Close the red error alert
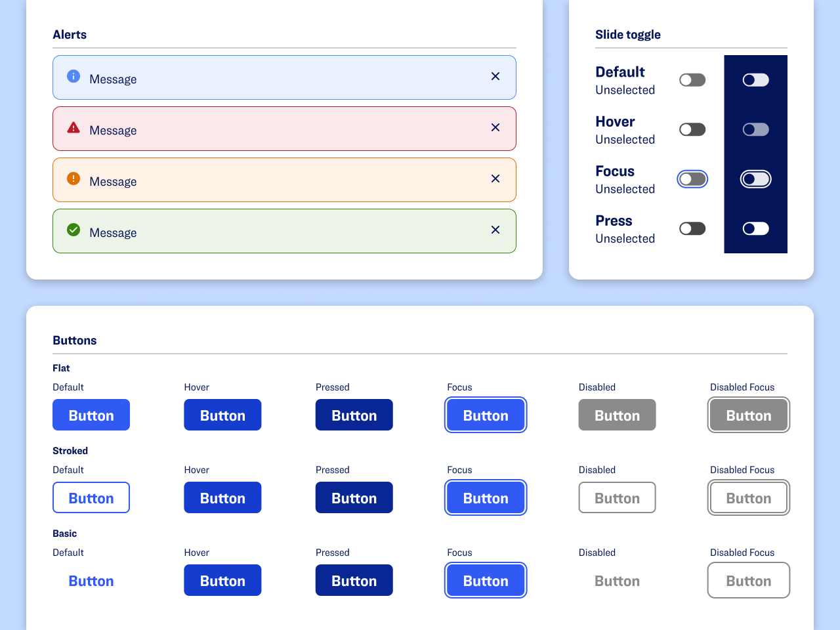Viewport: 840px width, 630px height. tap(495, 127)
